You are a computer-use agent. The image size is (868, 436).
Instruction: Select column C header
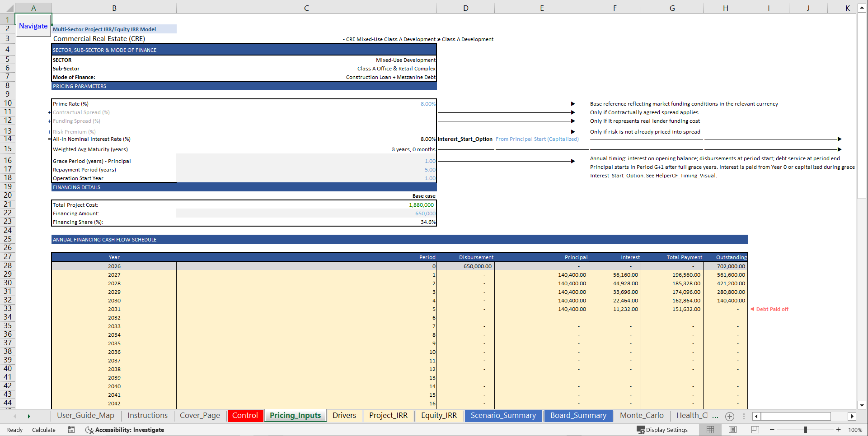click(x=306, y=8)
